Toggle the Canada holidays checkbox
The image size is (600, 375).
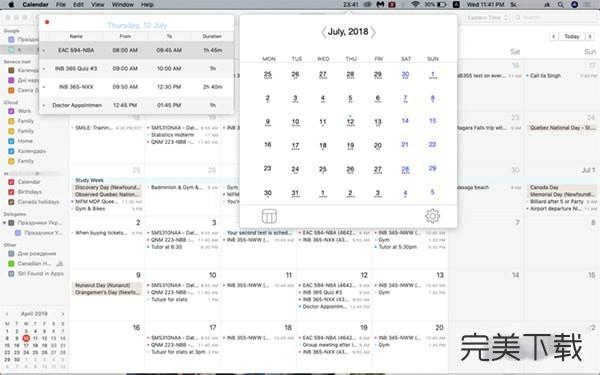click(11, 202)
